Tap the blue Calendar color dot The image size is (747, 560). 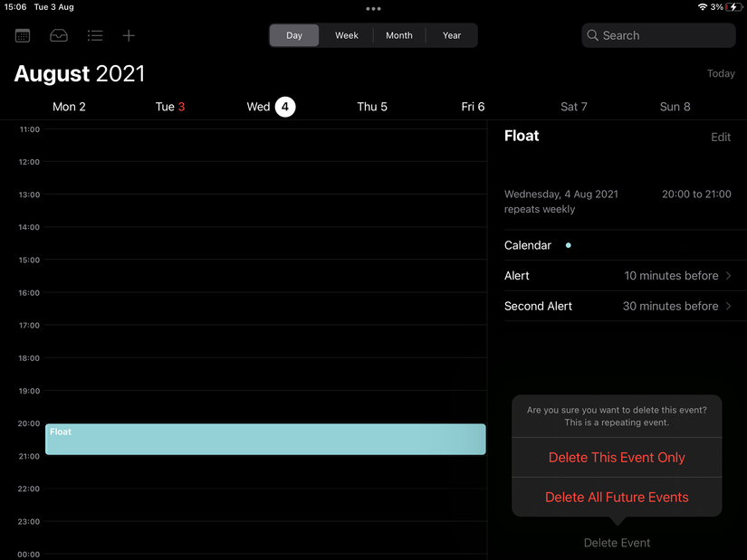point(568,245)
